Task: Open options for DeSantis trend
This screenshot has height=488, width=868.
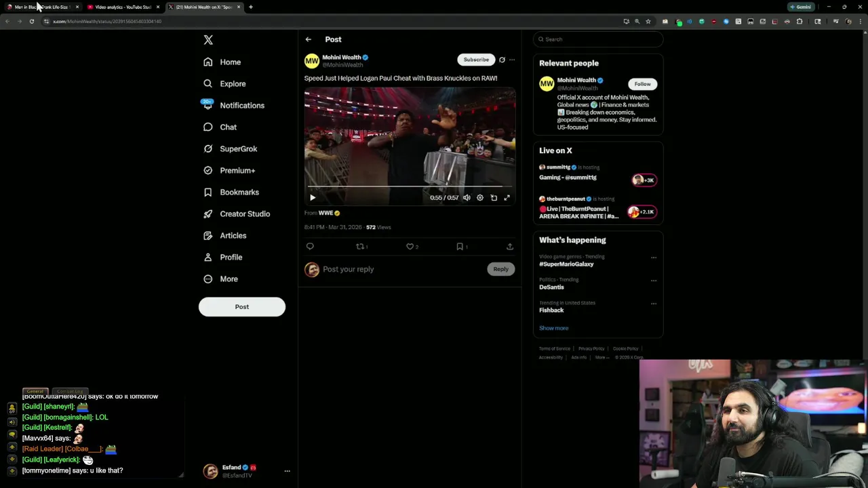Action: click(654, 281)
